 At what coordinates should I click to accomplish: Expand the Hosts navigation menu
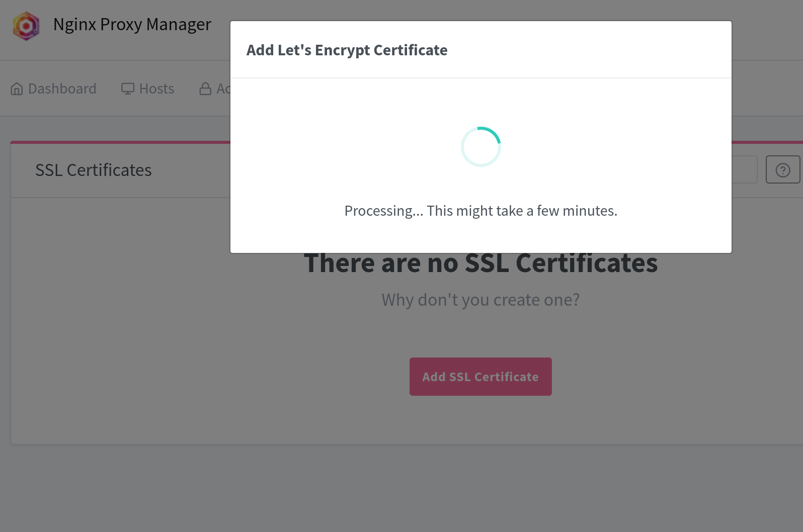[x=156, y=89]
